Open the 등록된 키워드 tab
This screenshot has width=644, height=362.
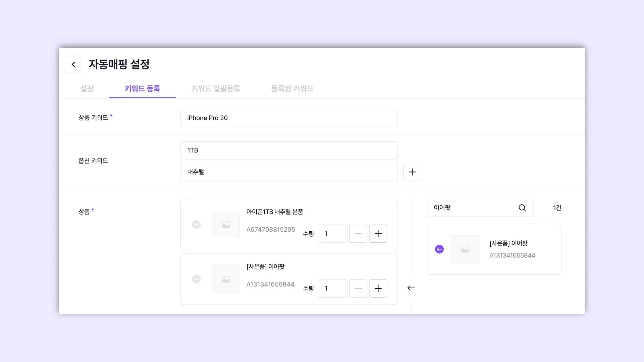tap(292, 89)
